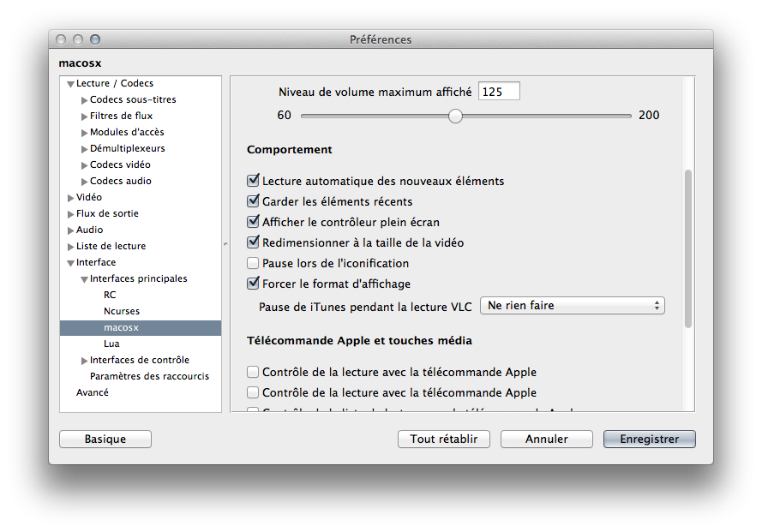Viewport: 762px width, 532px height.
Task: Cancel with the Annuler button
Action: [547, 439]
